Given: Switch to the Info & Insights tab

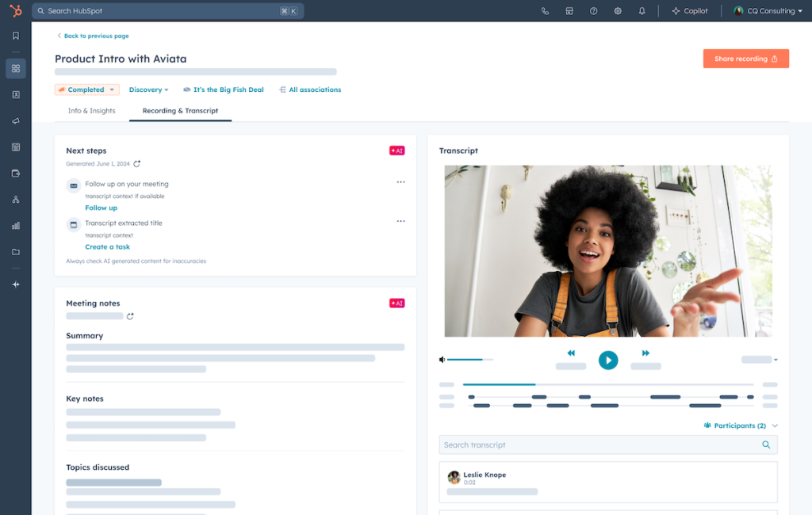Looking at the screenshot, I should point(90,111).
